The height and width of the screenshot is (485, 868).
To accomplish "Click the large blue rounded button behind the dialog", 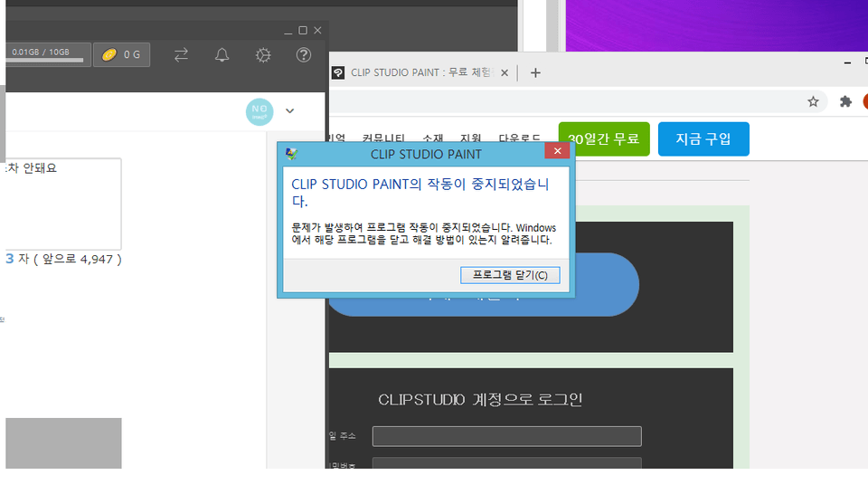I will click(x=606, y=285).
